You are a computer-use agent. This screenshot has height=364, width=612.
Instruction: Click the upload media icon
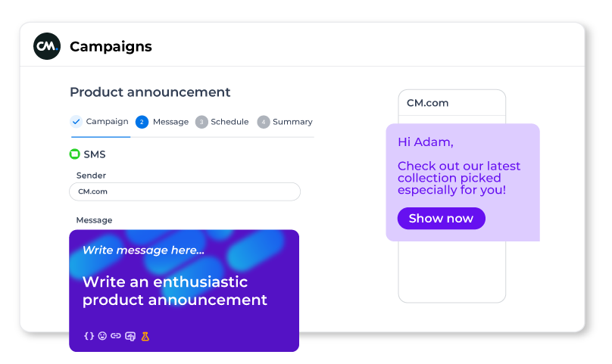pos(130,336)
